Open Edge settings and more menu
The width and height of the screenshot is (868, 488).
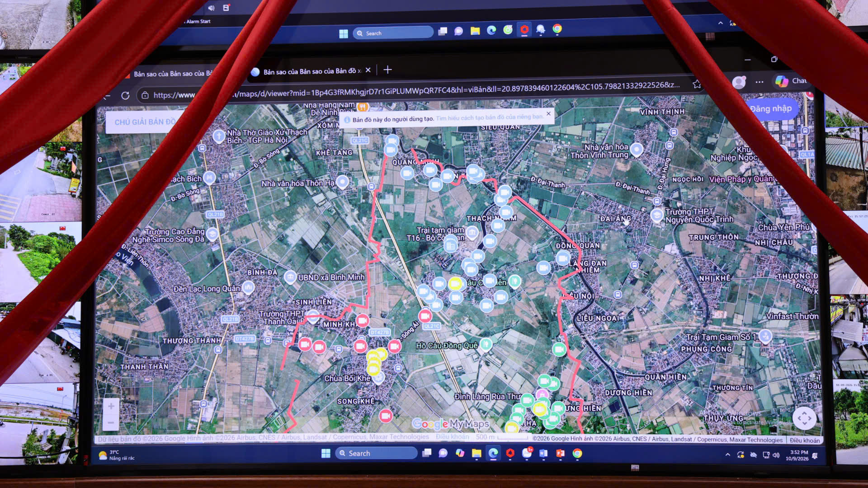759,82
